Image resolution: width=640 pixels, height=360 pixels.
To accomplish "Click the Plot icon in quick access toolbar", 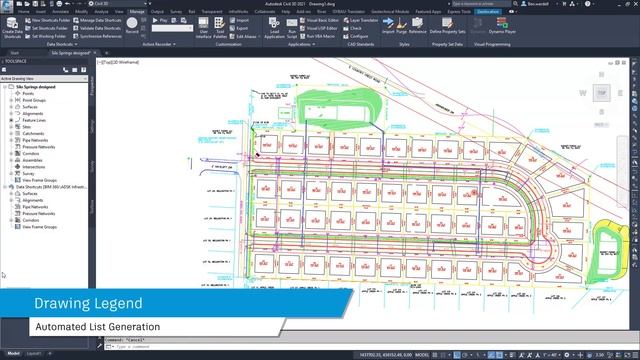I will tap(59, 4).
